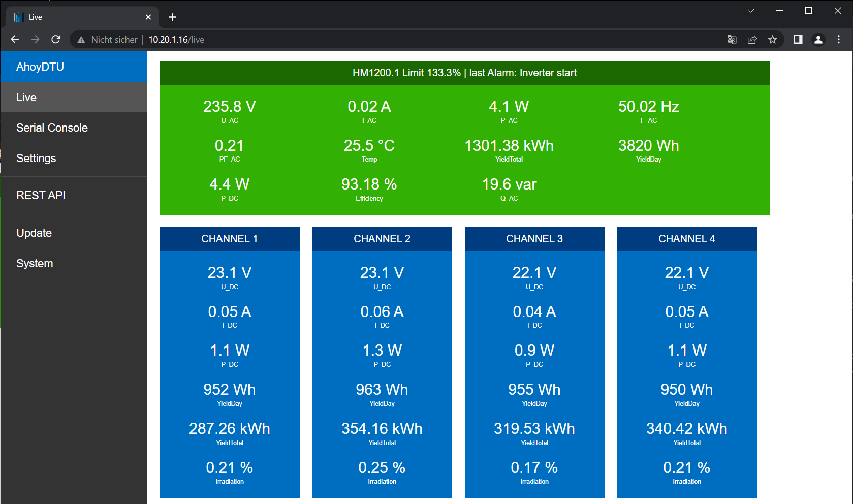Image resolution: width=853 pixels, height=504 pixels.
Task: Open the user profile icon
Action: (x=818, y=40)
